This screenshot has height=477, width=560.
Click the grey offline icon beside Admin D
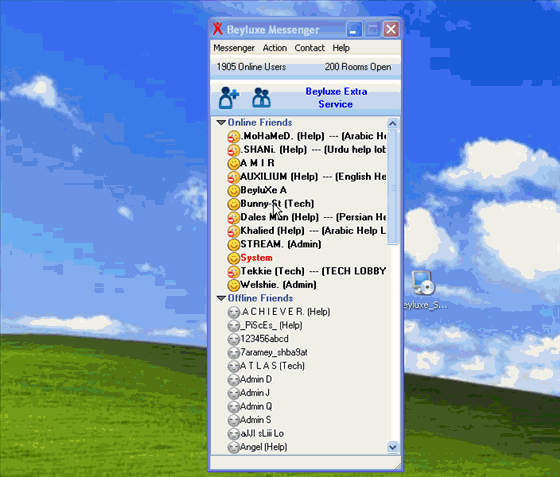[x=234, y=380]
